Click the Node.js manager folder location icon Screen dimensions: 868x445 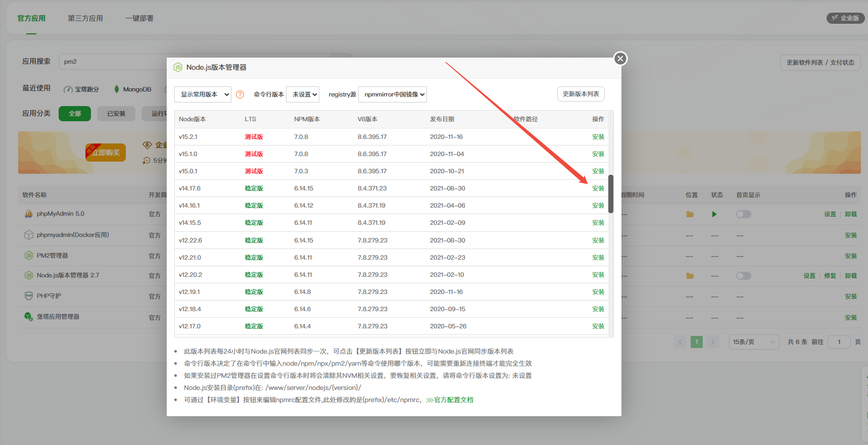[x=690, y=276]
